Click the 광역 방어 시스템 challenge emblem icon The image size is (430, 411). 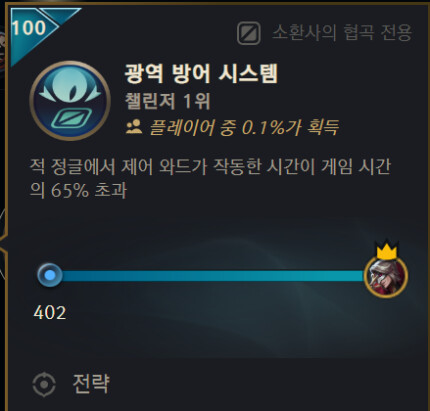pos(70,100)
